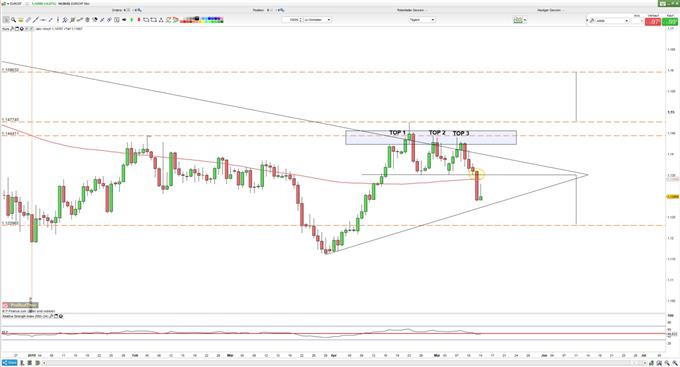Select the TOP 1 text label on chart
Screen dimensions: 680x367
tap(397, 132)
